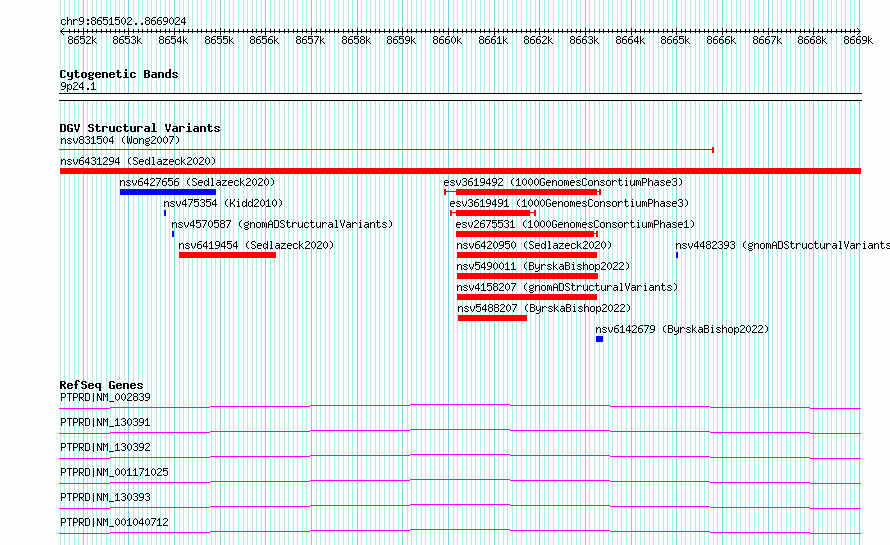Click the RefSeq Genes track title
890x545 pixels.
101,385
